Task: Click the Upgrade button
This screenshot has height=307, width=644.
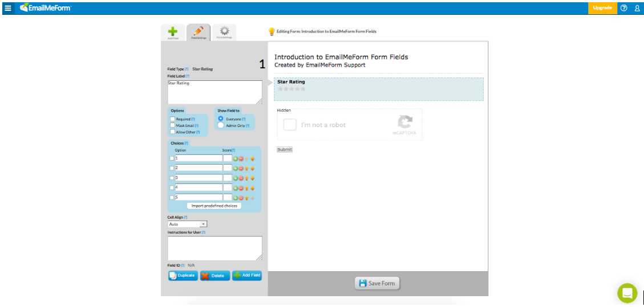Action: coord(602,8)
